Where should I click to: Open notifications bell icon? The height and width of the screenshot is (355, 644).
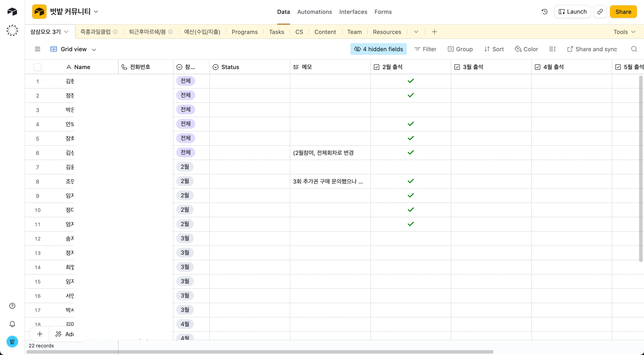pyautogui.click(x=12, y=324)
